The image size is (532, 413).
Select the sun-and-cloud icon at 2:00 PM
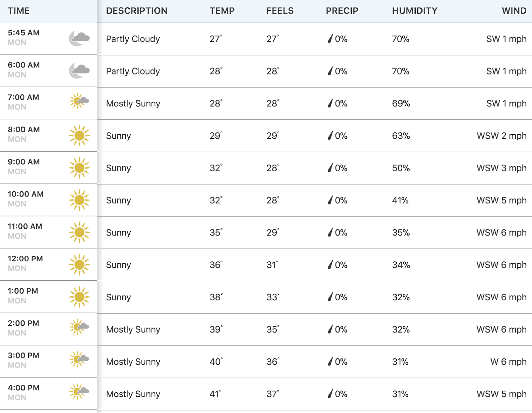79,327
